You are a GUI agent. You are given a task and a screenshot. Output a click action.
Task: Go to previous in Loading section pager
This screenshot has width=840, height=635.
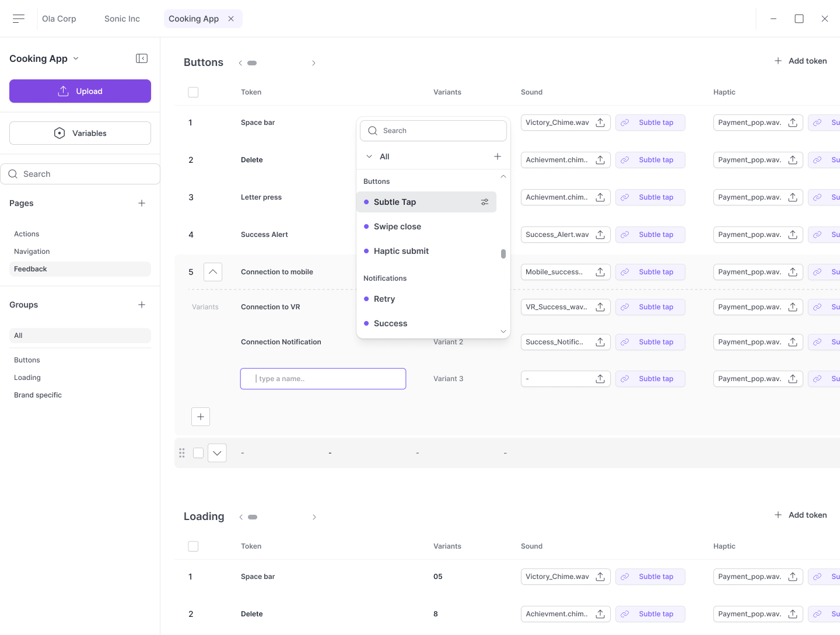(240, 517)
